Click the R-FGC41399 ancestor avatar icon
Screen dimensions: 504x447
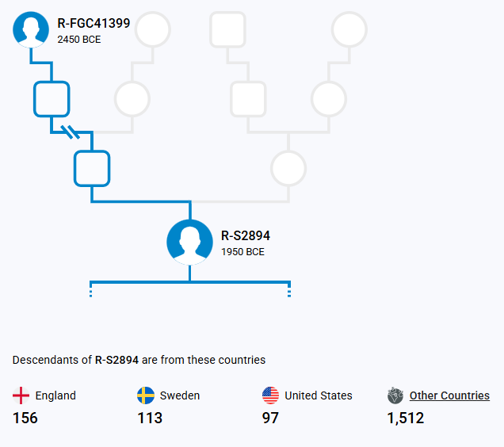coord(31,29)
